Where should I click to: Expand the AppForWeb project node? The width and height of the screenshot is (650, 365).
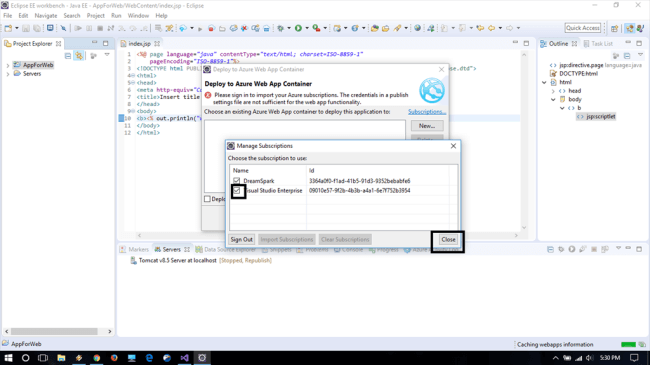7,65
